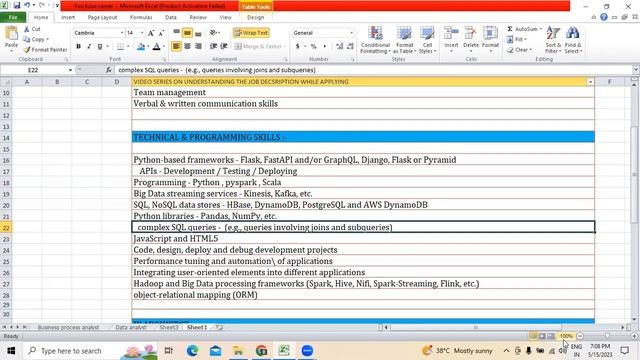This screenshot has width=640, height=360.
Task: Apply accounting dollar number format
Action: (x=298, y=47)
